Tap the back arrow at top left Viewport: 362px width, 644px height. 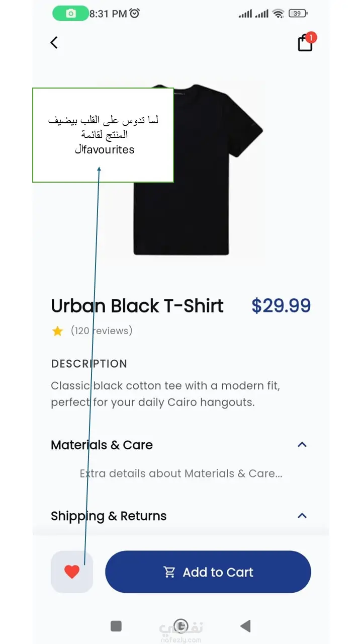(x=54, y=43)
